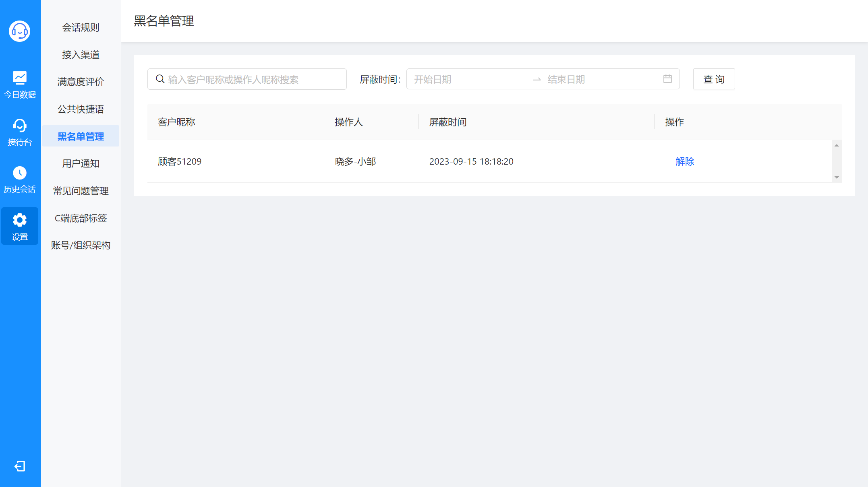
Task: Open 满意度评价 menu item
Action: click(81, 82)
